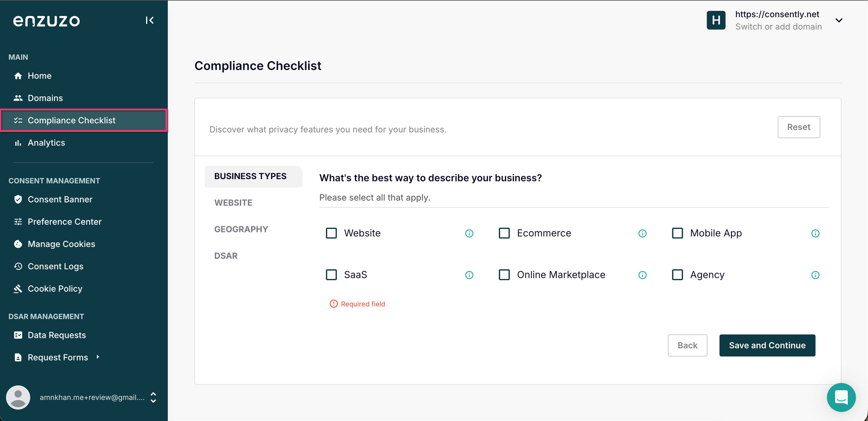Click the account email amnkhan.me+review@gmail

tap(92, 398)
